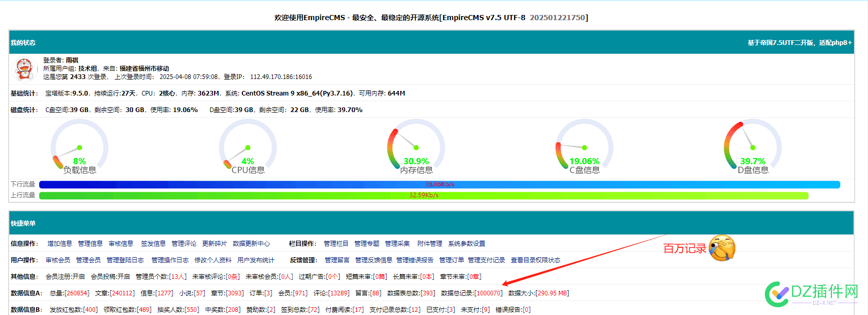The height and width of the screenshot is (315, 868).
Task: Open 查看目录权限状态
Action: tap(536, 260)
